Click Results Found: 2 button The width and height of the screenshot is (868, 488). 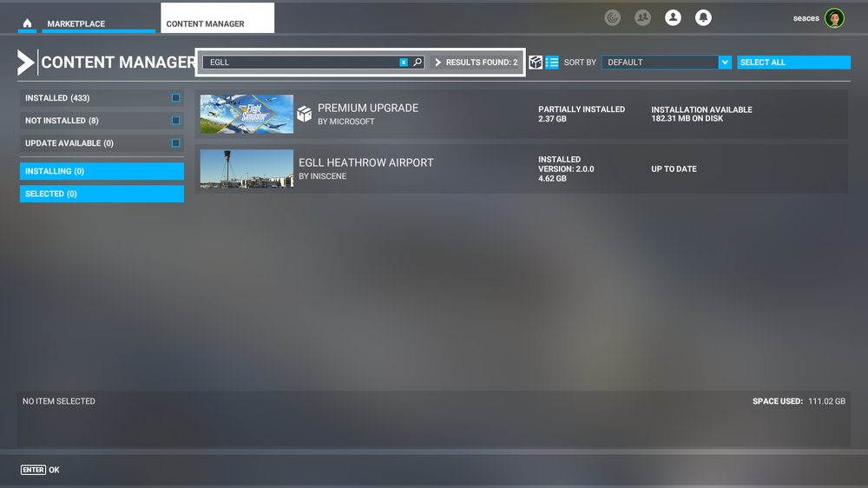point(476,62)
